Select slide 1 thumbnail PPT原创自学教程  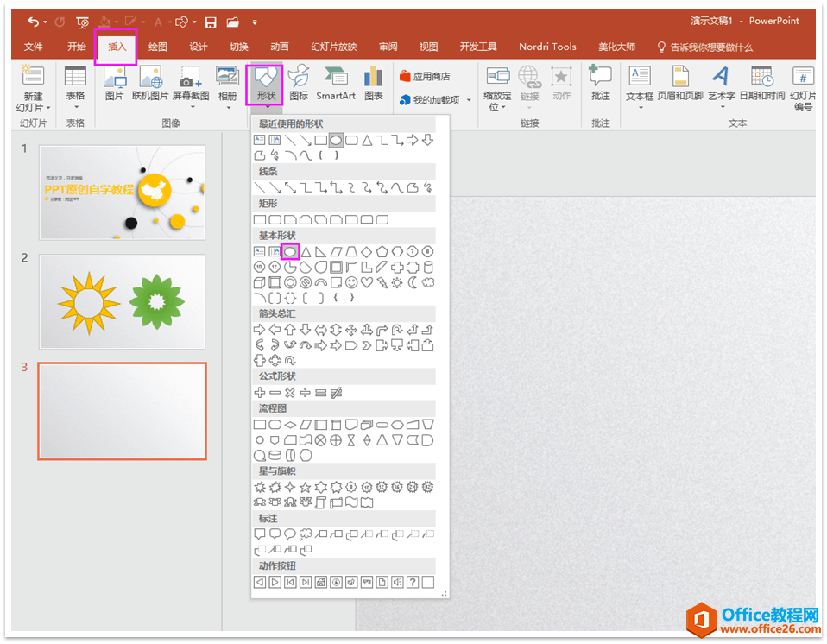point(123,193)
